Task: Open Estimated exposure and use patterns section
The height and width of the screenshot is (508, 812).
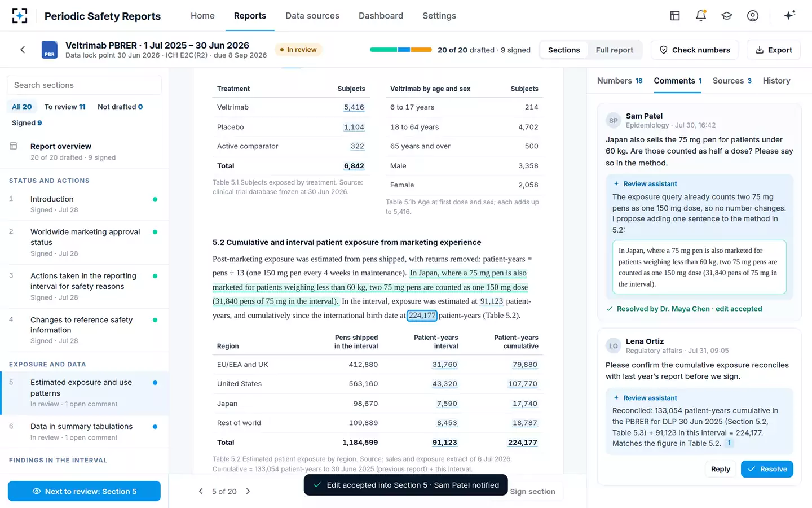Action: click(x=85, y=393)
